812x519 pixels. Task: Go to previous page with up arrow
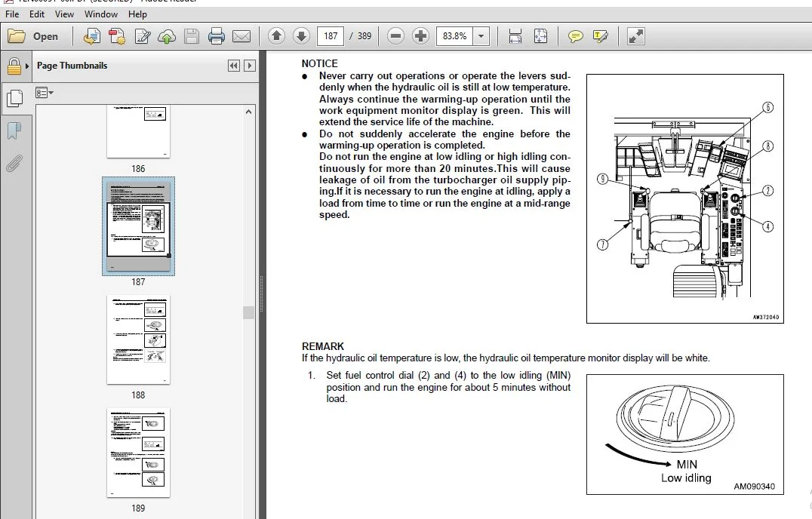click(276, 35)
